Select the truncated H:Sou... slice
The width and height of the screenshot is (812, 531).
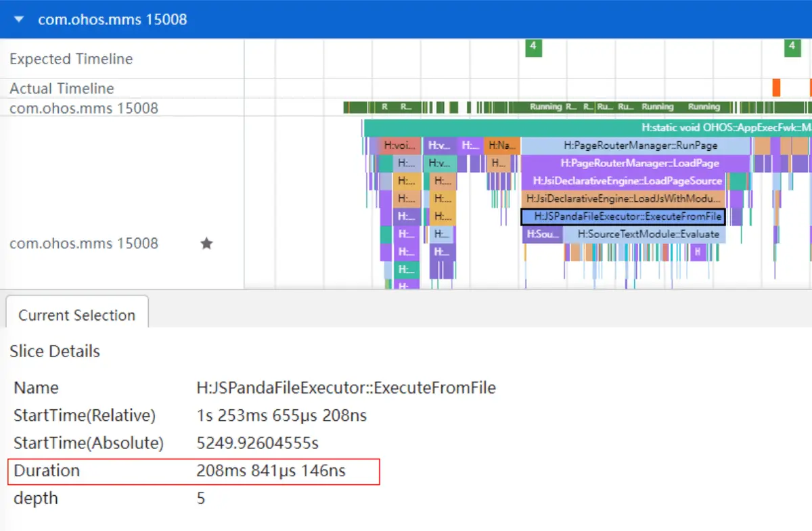543,234
